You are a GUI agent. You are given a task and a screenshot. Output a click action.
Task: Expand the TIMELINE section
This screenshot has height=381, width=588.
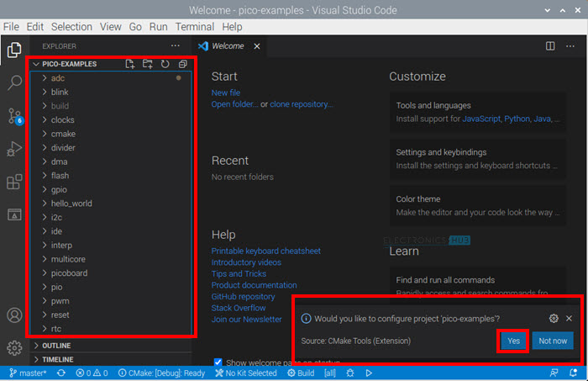click(58, 359)
